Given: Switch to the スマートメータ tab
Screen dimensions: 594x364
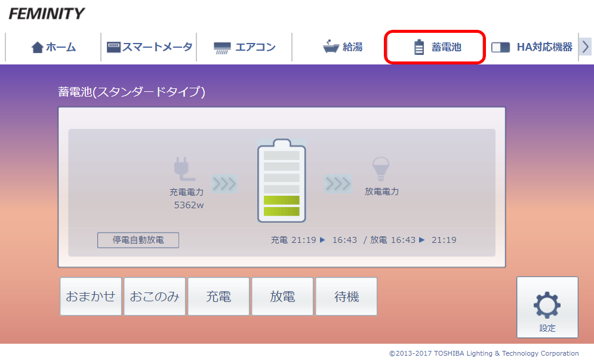Looking at the screenshot, I should pyautogui.click(x=149, y=47).
